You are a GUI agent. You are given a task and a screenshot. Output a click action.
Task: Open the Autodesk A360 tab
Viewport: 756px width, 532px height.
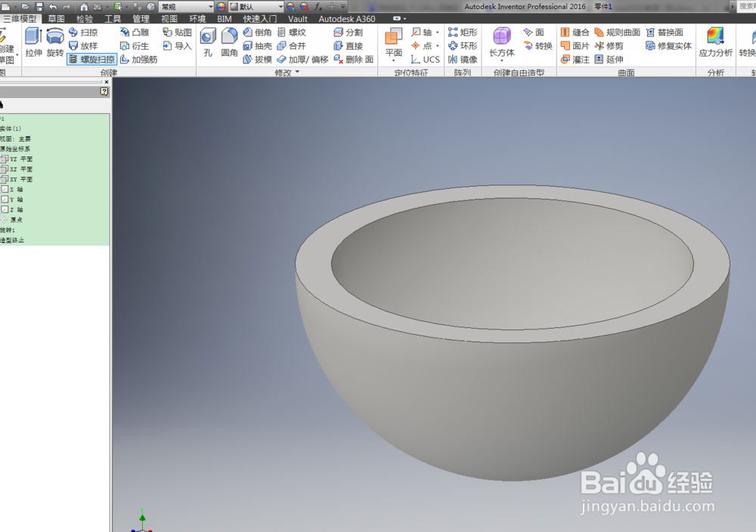[347, 19]
